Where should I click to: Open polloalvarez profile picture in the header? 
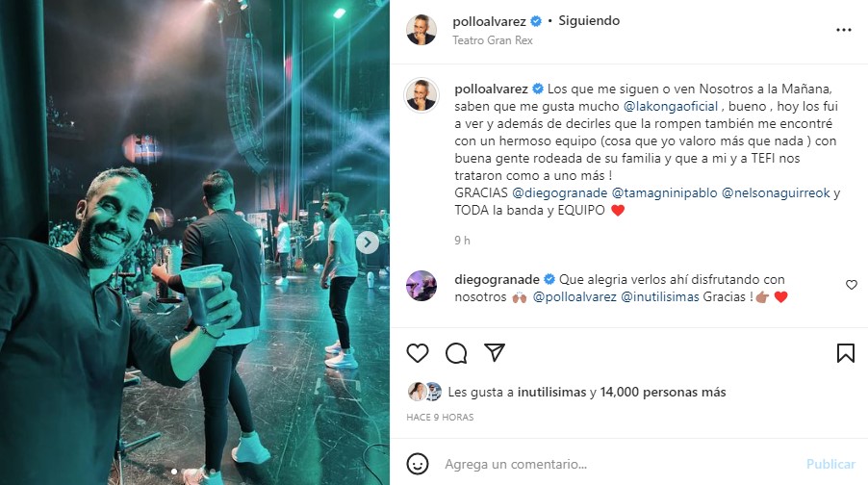pos(421,30)
